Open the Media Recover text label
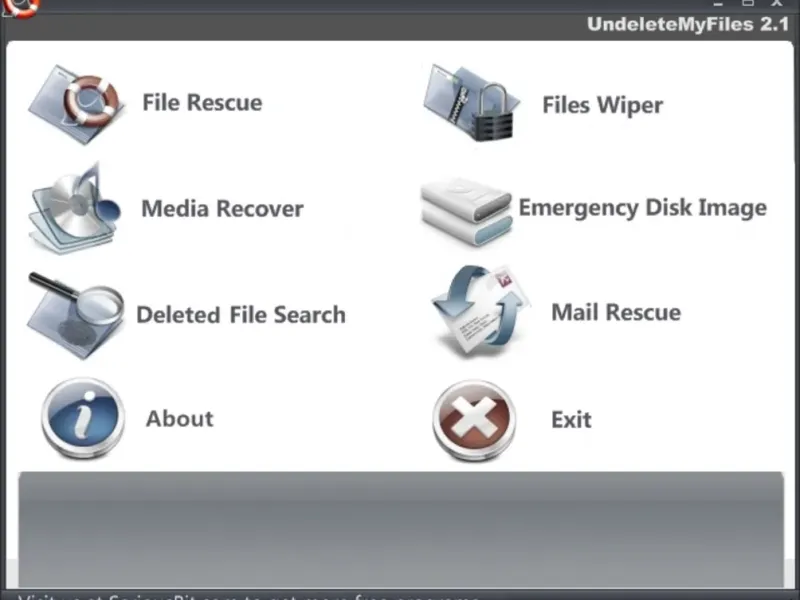The height and width of the screenshot is (600, 800). 222,209
